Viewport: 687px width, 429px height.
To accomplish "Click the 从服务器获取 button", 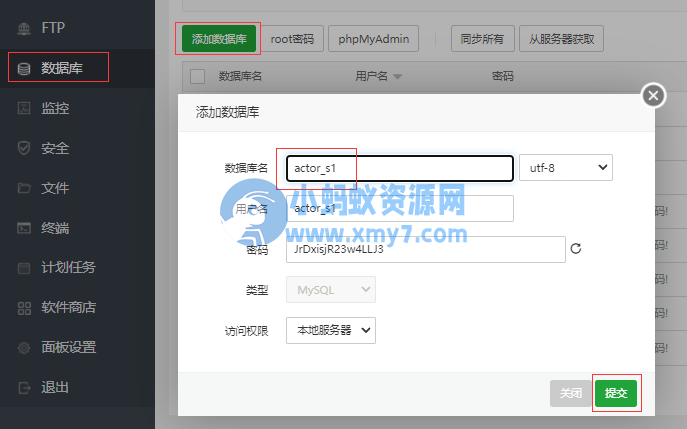I will [561, 39].
